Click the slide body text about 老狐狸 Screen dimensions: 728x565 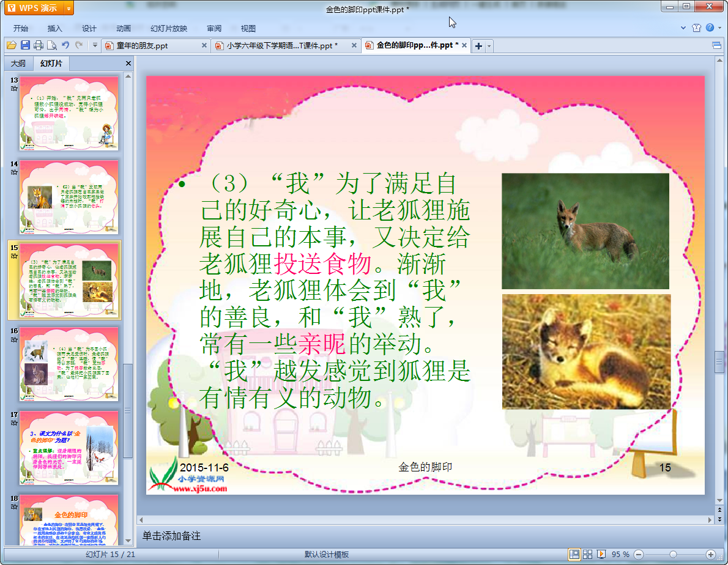[334, 291]
